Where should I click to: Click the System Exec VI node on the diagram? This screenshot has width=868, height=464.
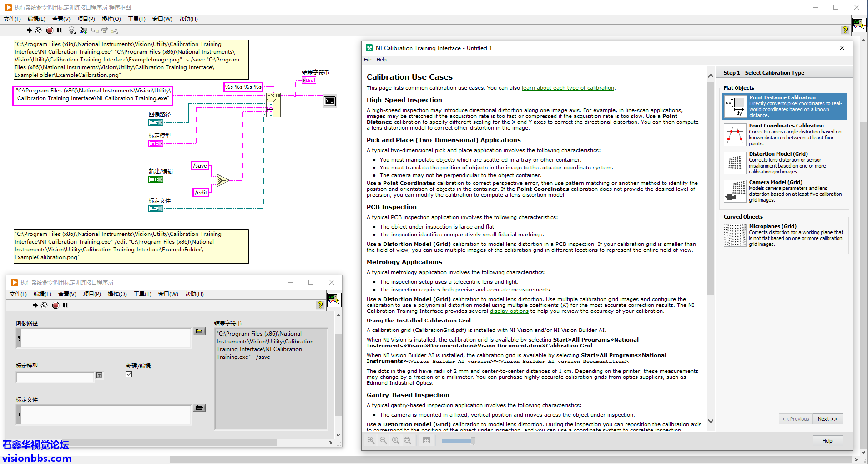click(x=330, y=101)
